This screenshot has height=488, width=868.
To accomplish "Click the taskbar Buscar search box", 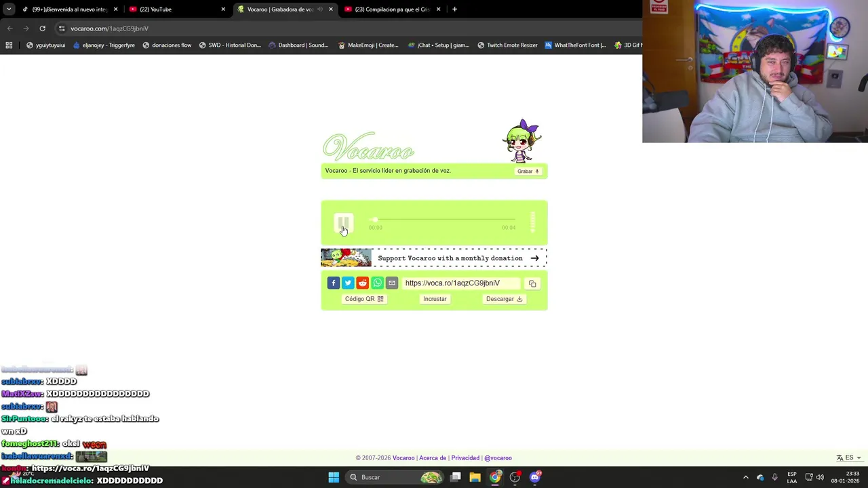I will [395, 477].
